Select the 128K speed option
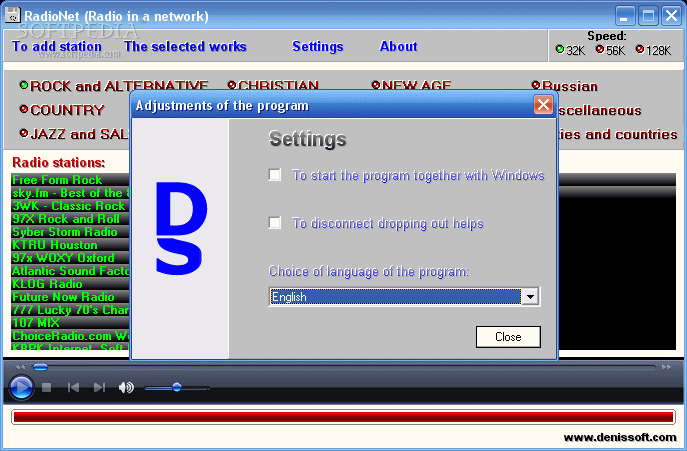 coord(640,49)
